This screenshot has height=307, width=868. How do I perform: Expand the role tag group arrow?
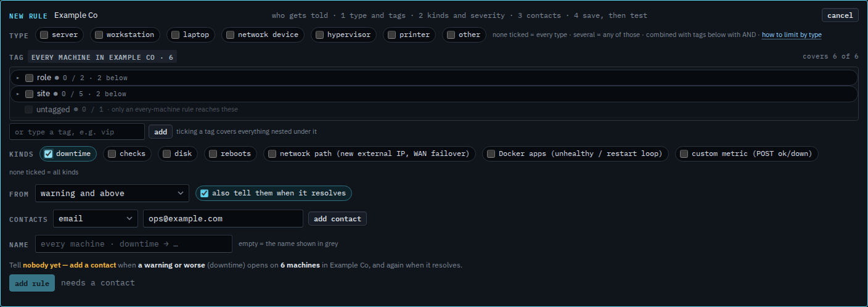pyautogui.click(x=18, y=78)
